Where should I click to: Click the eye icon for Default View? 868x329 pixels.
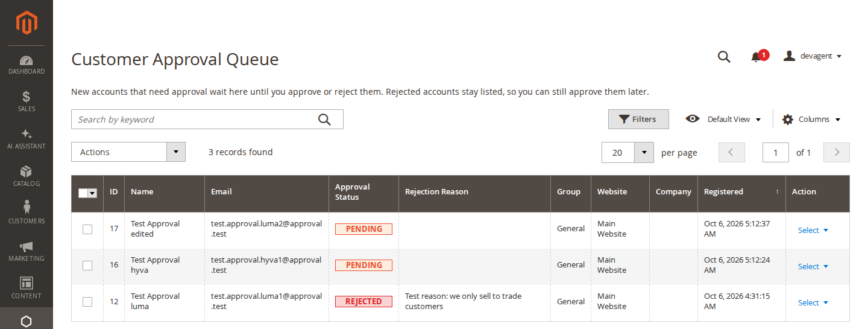tap(693, 119)
